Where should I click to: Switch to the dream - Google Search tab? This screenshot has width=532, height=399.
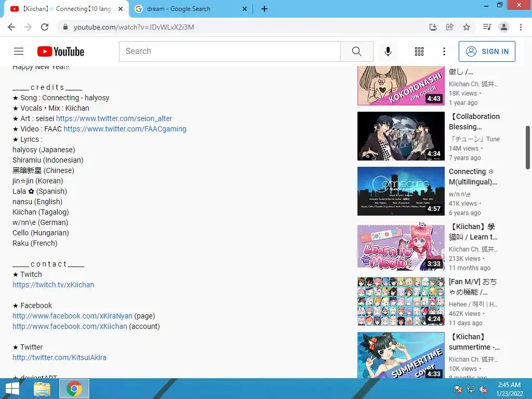[191, 9]
